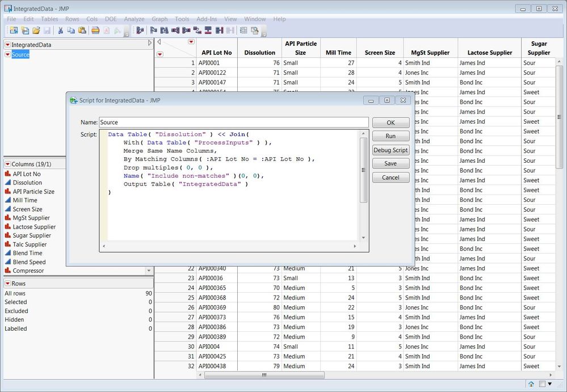
Task: Print the table via the Print toolbar icon
Action: click(x=95, y=30)
